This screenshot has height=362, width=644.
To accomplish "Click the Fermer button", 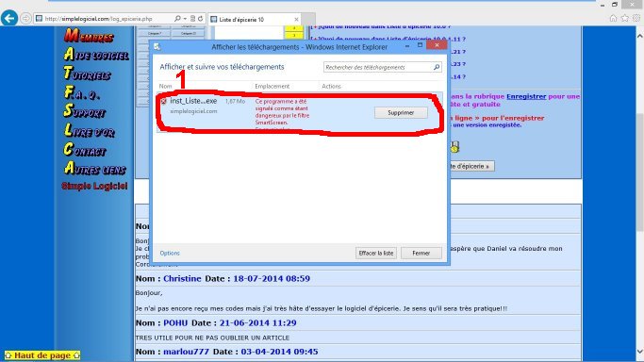I will point(421,254).
